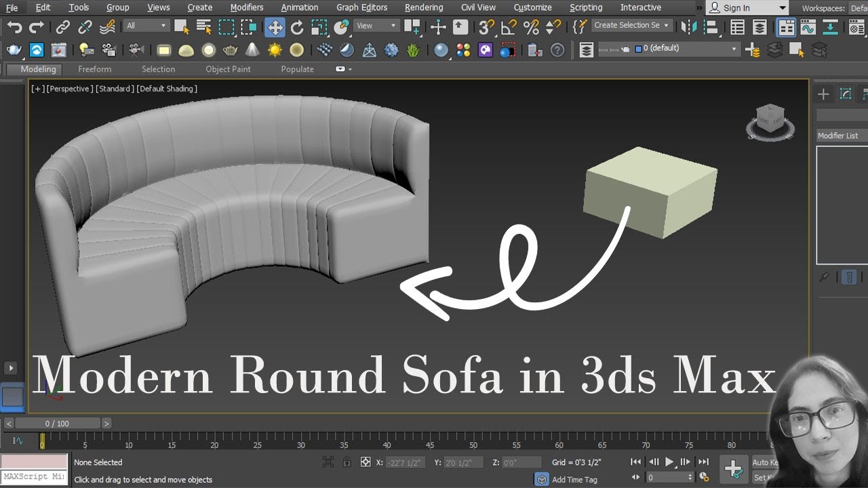The width and height of the screenshot is (868, 488).
Task: Toggle 3D Snaps button
Action: [x=486, y=27]
